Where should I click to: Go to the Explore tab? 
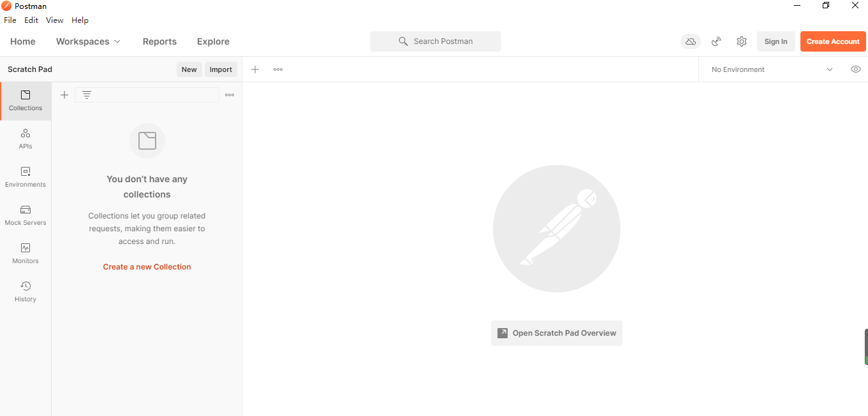(213, 41)
